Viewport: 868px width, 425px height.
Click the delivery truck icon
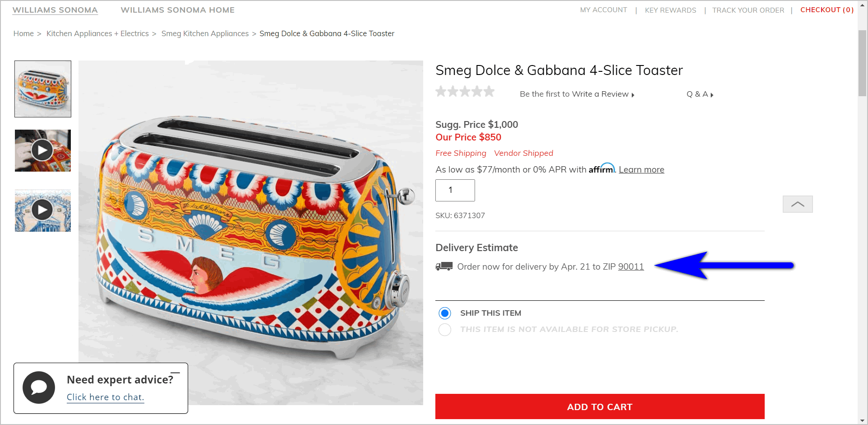443,266
